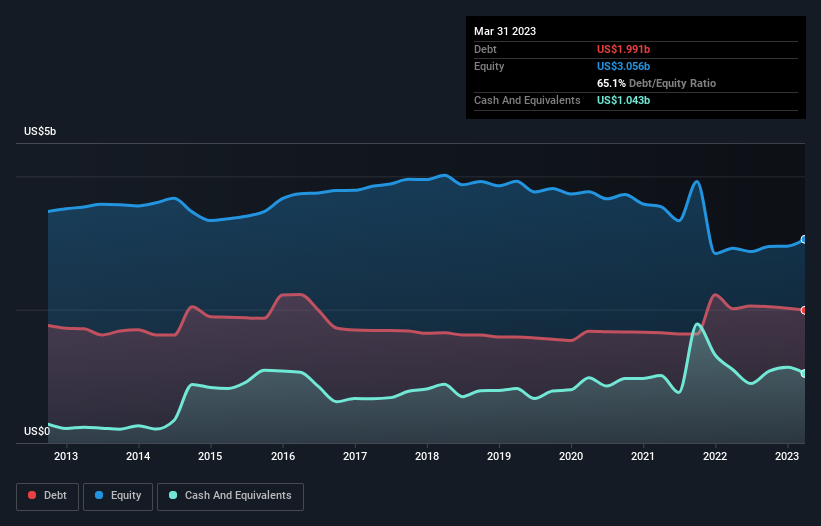
Task: Click the blue Equity endpoint marker
Action: tap(804, 239)
